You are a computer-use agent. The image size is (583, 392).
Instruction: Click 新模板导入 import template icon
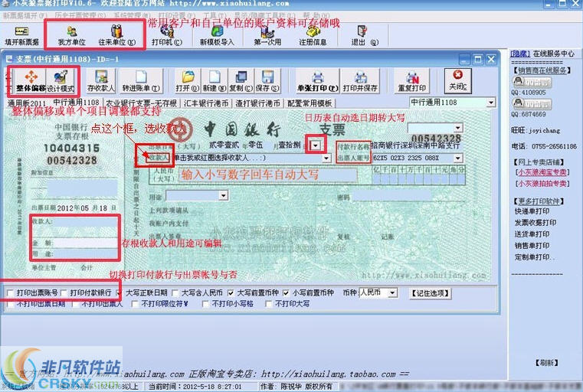(x=217, y=36)
